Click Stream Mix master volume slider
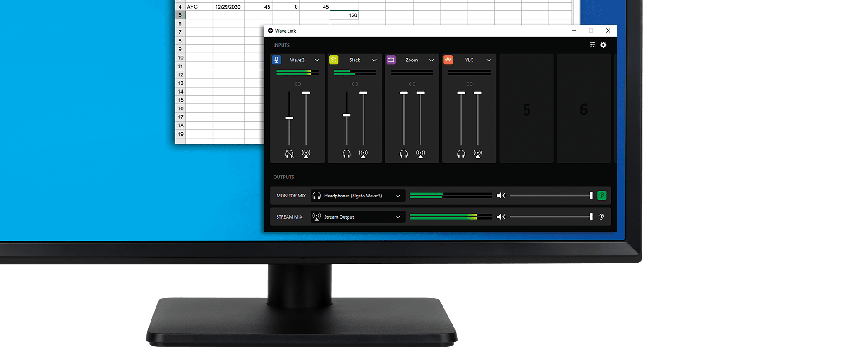 tap(551, 217)
